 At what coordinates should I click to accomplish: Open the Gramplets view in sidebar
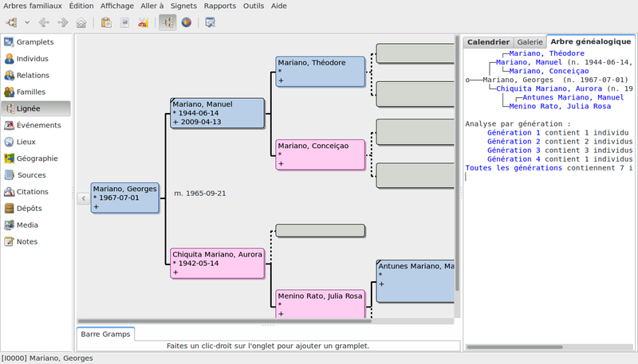tap(34, 41)
